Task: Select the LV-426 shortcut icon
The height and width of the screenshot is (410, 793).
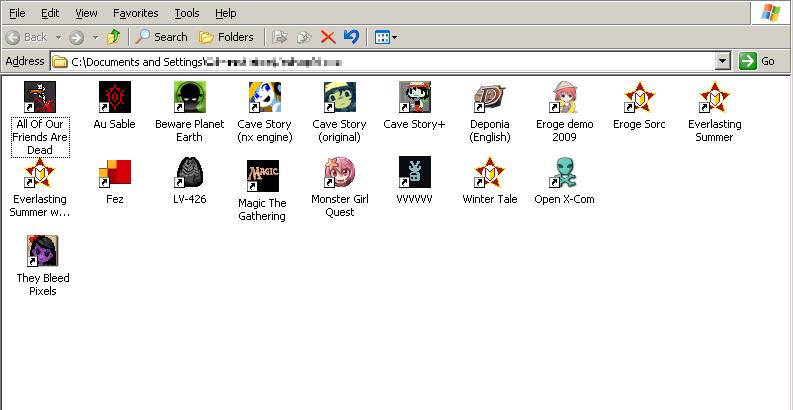Action: pyautogui.click(x=190, y=172)
